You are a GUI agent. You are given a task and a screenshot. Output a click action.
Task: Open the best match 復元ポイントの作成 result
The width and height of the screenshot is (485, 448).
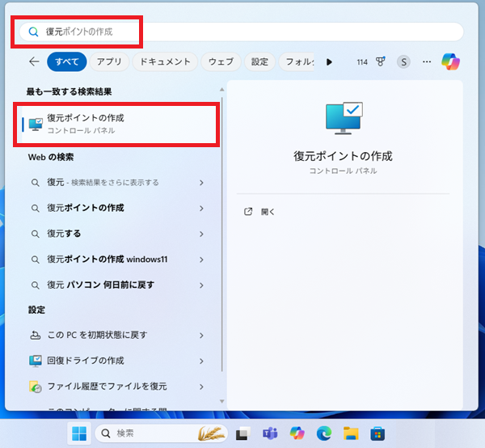coord(116,124)
